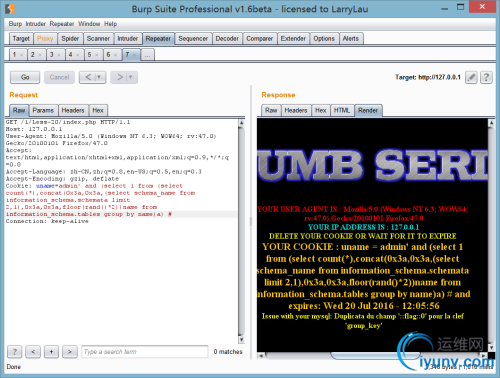Show Request Params tab
Image resolution: width=500 pixels, height=378 pixels.
click(x=43, y=110)
